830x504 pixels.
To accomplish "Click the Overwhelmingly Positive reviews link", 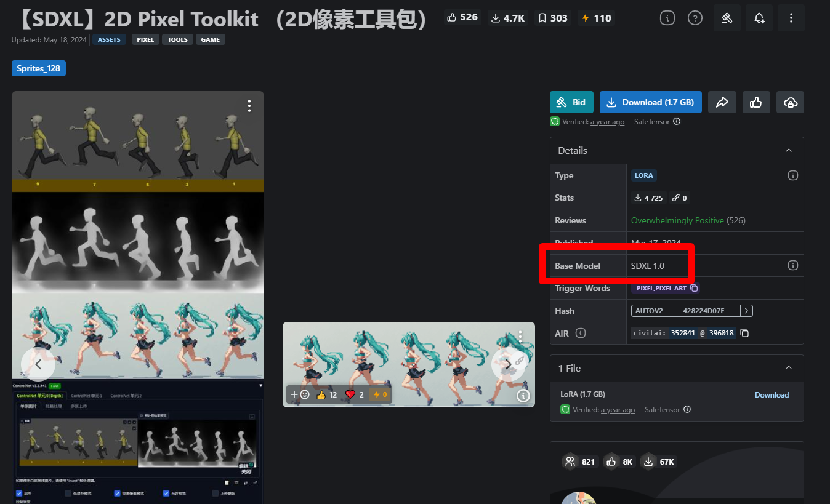I will pos(677,220).
